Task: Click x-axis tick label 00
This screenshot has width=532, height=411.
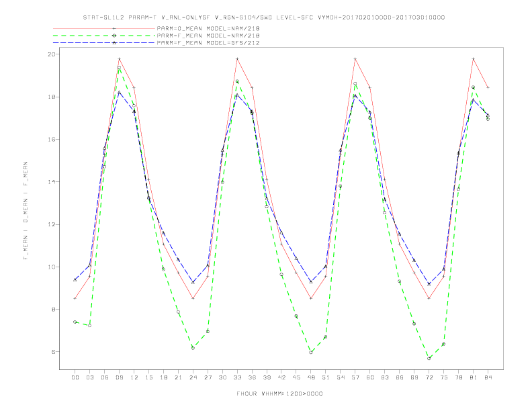Action: pos(75,377)
